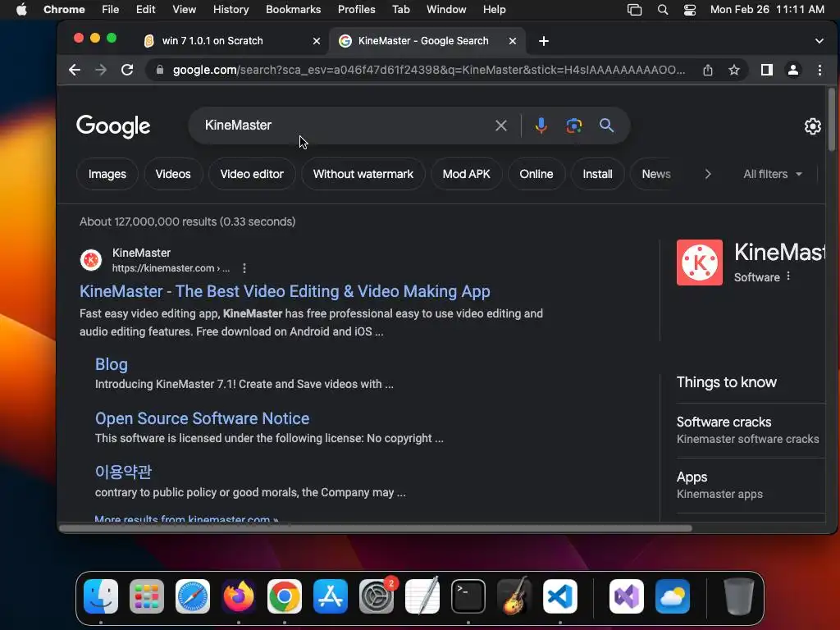840x630 pixels.
Task: Open the Blog sitelink
Action: [x=112, y=364]
